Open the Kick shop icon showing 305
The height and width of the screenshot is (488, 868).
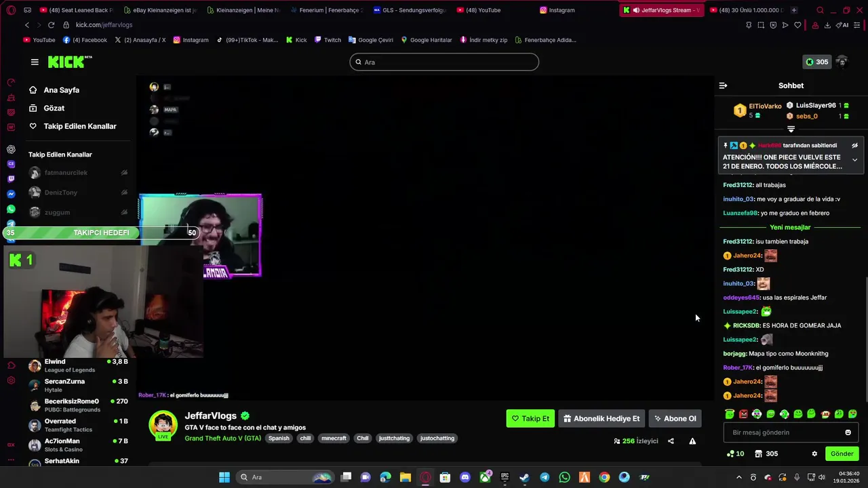[x=766, y=453]
